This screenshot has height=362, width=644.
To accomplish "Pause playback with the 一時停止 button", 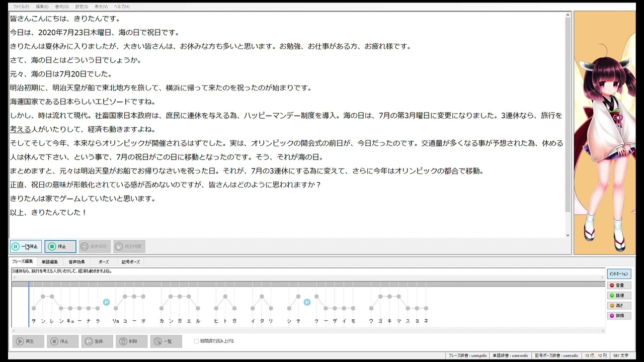I will (x=26, y=246).
